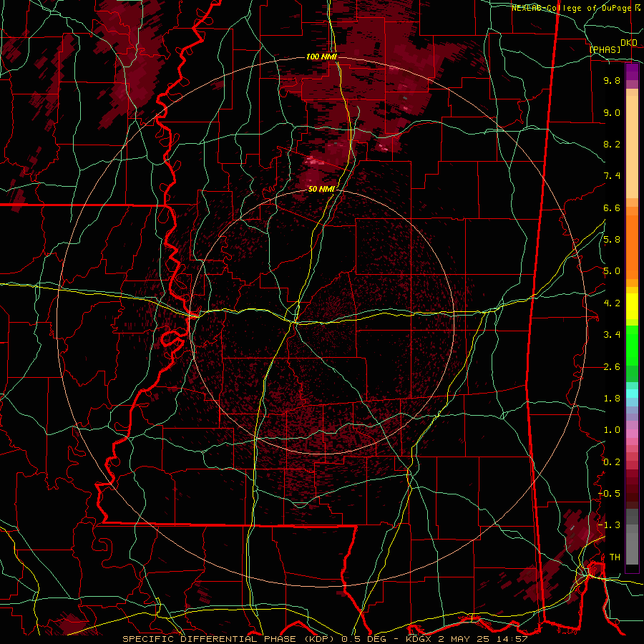Screen dimensions: 644x644
Task: Click the 1.0 value on the color scale
Action: coord(612,430)
